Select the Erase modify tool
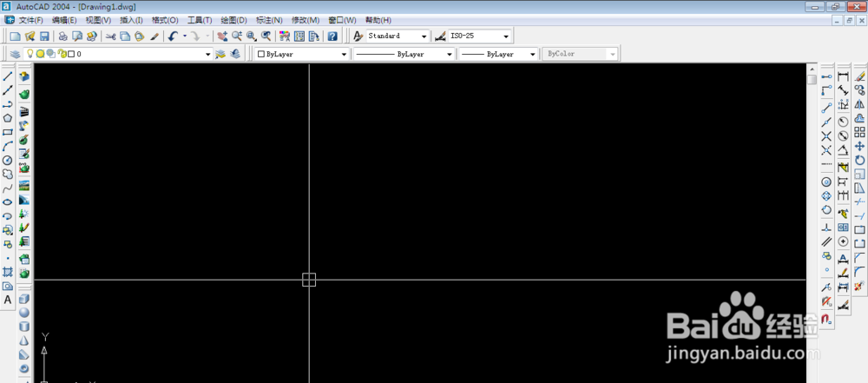 click(859, 76)
